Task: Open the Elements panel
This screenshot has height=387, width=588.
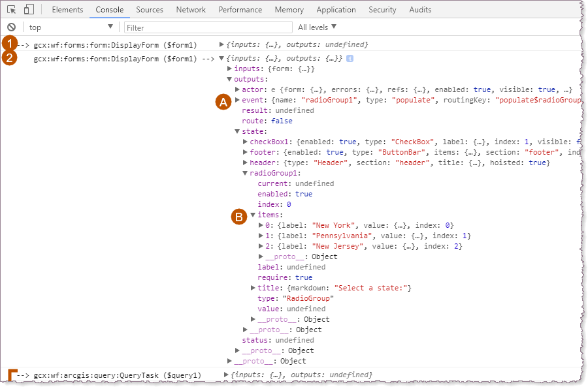Action: point(67,9)
